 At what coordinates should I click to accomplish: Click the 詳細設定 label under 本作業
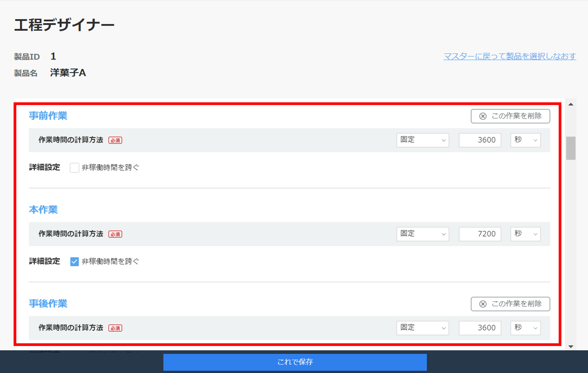(44, 261)
